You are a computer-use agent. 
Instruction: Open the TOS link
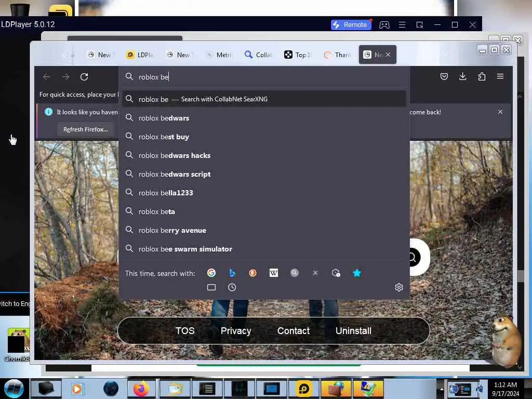pyautogui.click(x=185, y=331)
